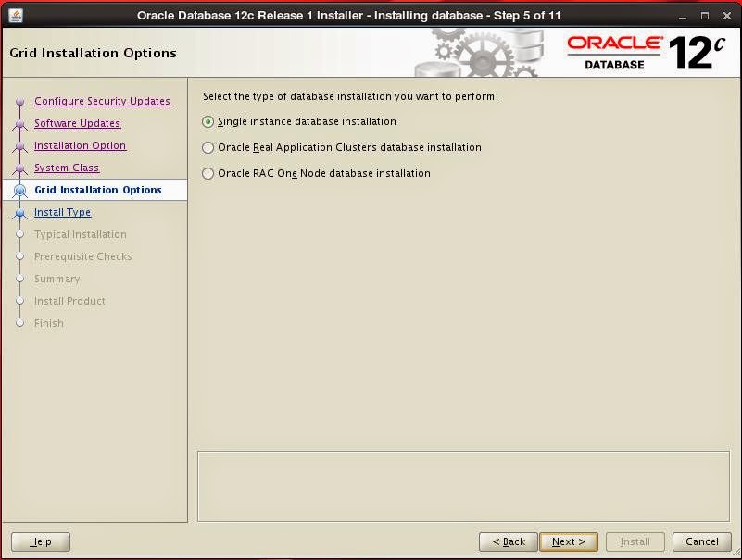Select Oracle RAC One Node database installation

tap(208, 174)
